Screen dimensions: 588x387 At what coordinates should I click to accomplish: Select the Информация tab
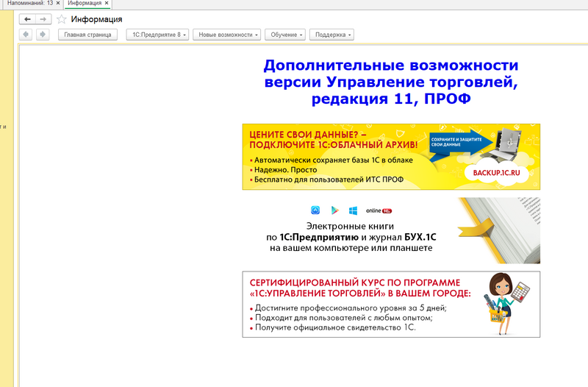(x=85, y=3)
